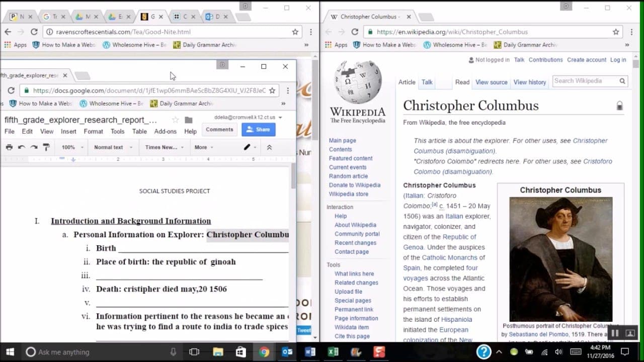The image size is (644, 362).
Task: Go back in the ravenscroftescentials window
Action: (8, 32)
